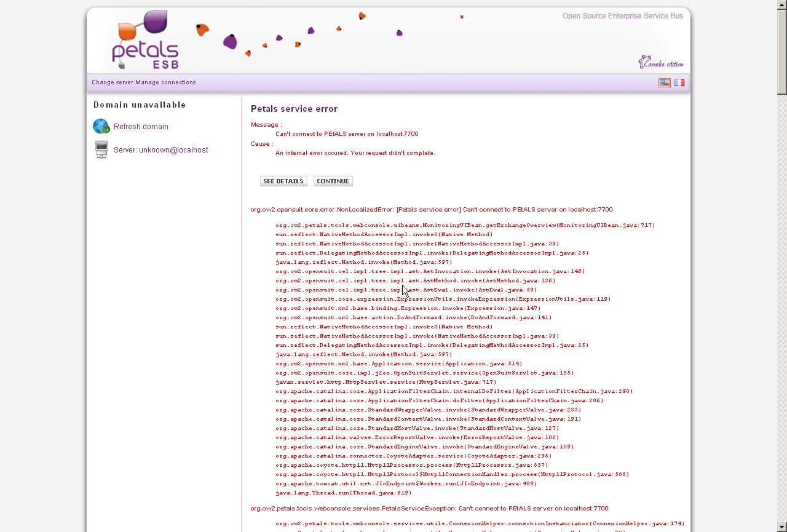Click the Petals service error heading
The width and height of the screenshot is (787, 532).
(294, 109)
